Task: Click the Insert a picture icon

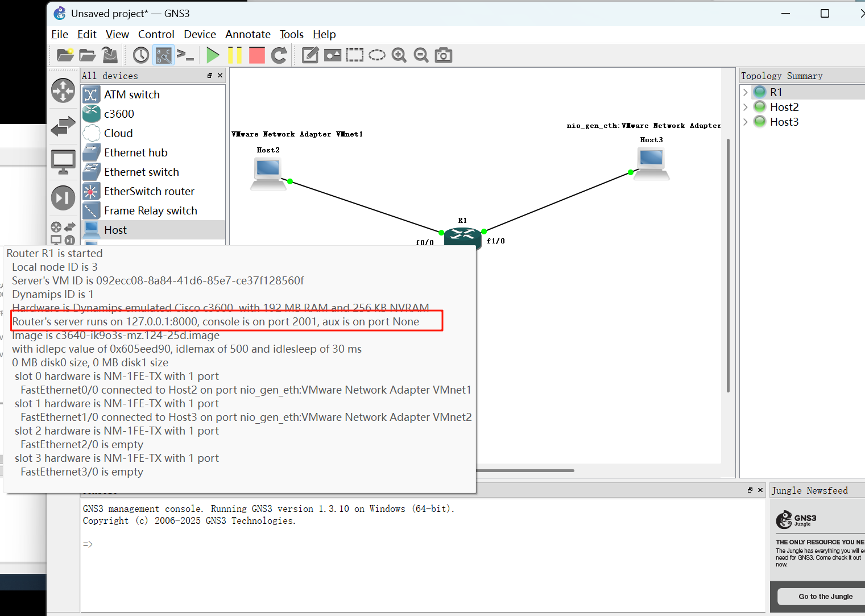Action: tap(333, 55)
